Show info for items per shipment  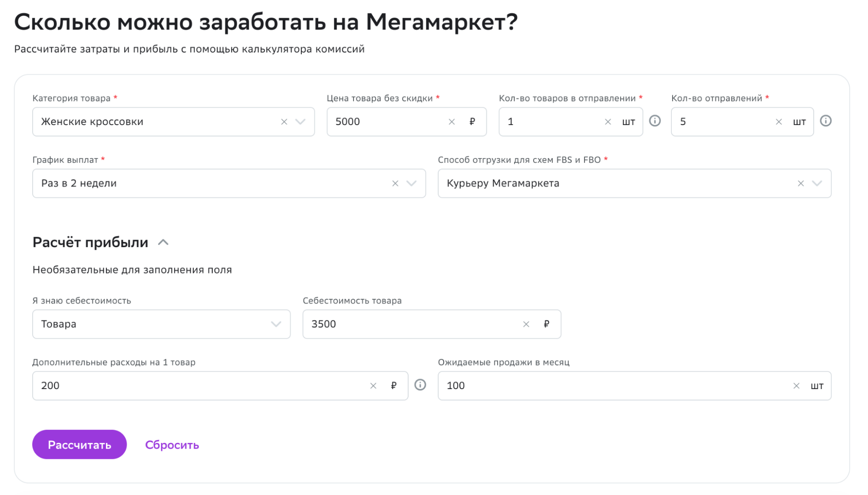(x=655, y=121)
